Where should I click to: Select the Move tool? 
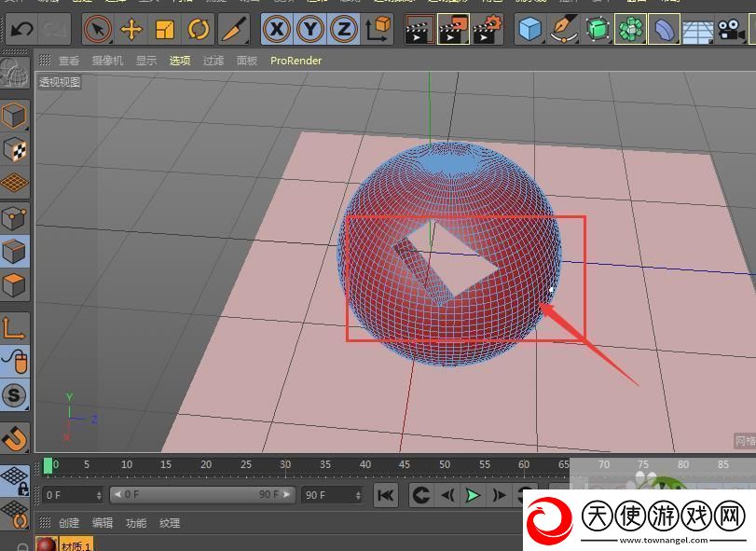(131, 30)
